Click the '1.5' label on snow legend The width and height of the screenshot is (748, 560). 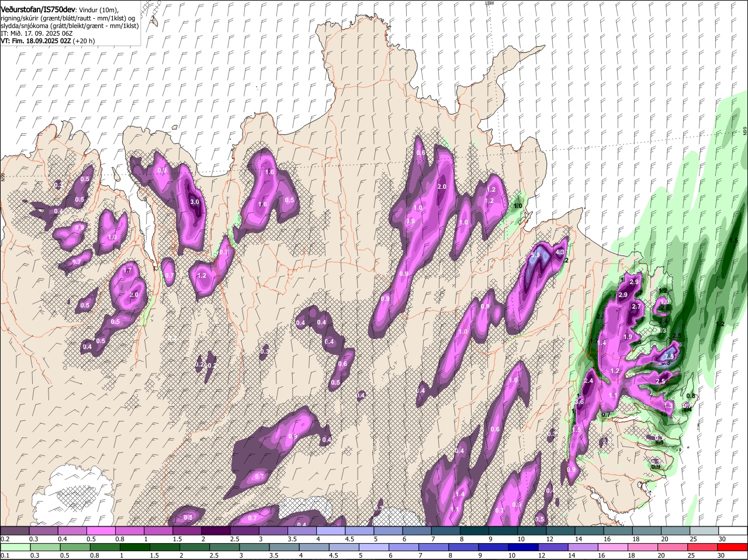[178, 539]
